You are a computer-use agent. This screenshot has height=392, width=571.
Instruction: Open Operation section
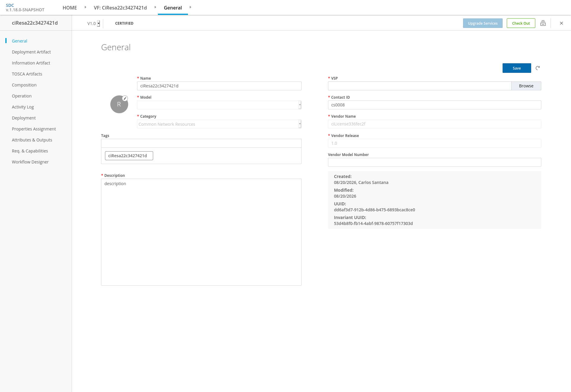click(22, 96)
